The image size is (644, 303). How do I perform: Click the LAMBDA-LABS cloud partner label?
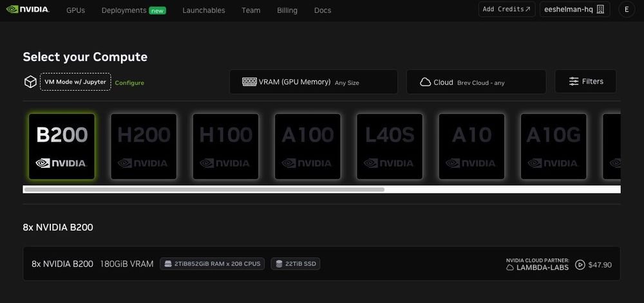[537, 268]
